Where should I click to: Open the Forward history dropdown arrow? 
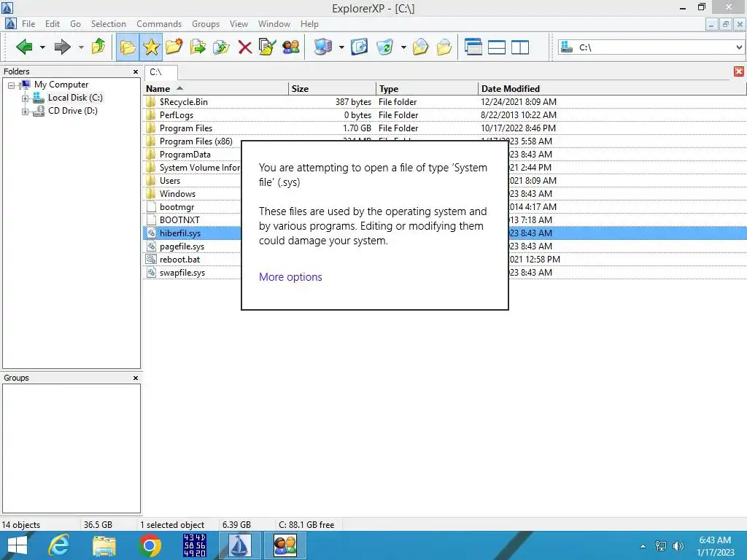[81, 47]
